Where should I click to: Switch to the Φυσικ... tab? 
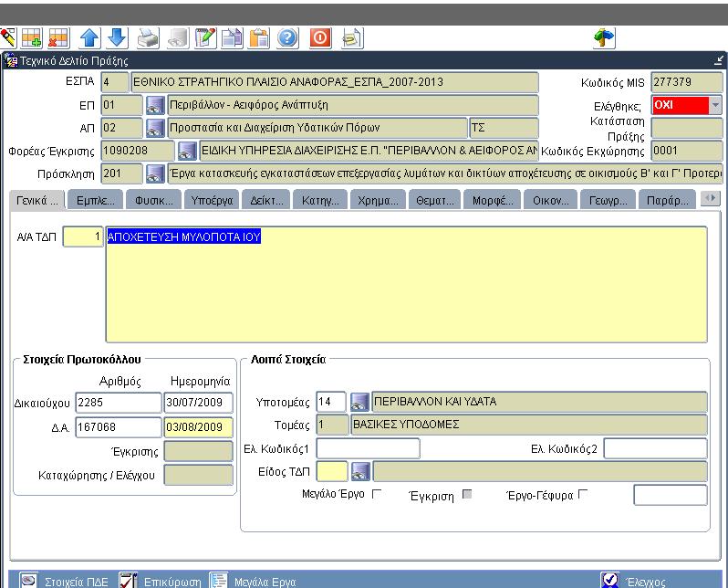tap(153, 200)
